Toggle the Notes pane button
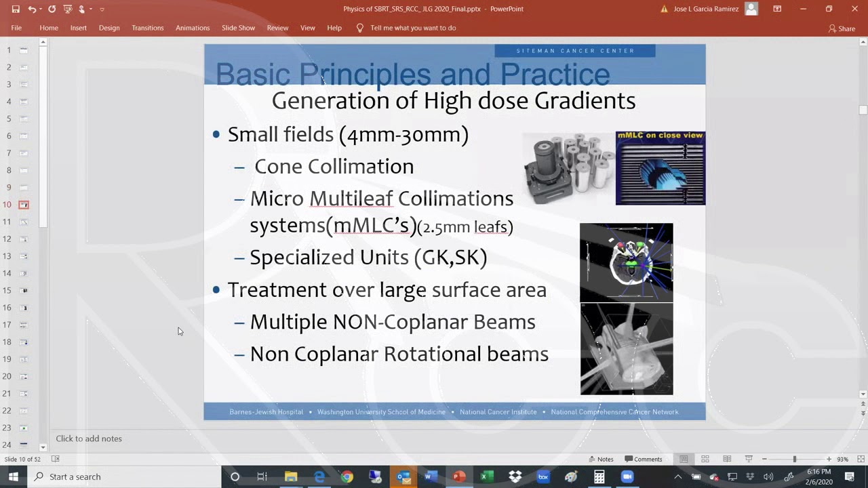 coord(601,459)
